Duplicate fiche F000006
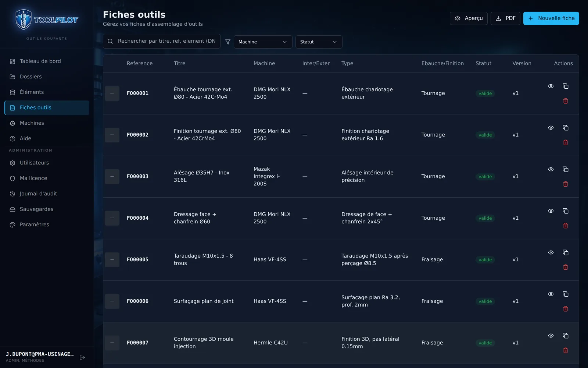 [566, 294]
